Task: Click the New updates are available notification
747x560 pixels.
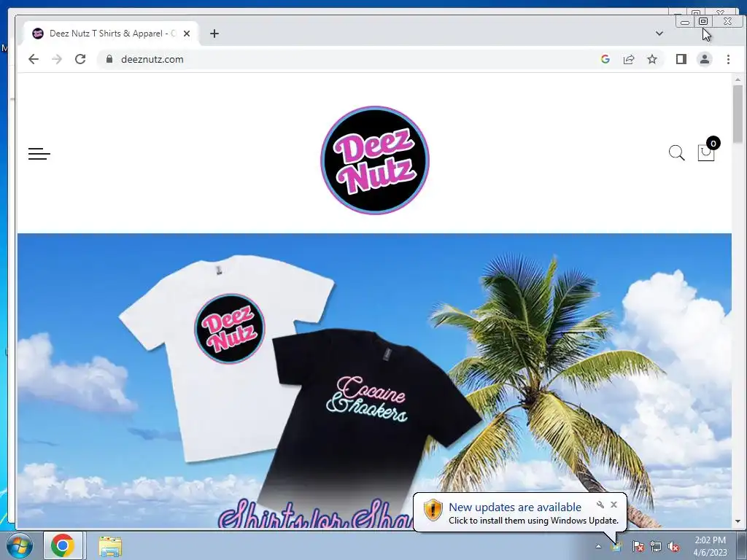Action: tap(519, 513)
